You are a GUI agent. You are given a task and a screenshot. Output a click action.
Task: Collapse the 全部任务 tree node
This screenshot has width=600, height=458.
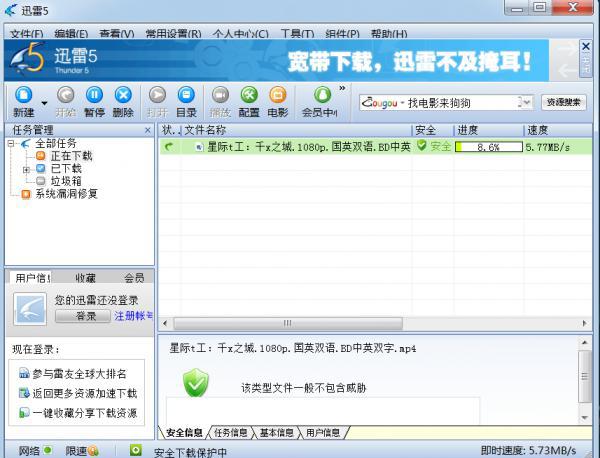click(11, 143)
